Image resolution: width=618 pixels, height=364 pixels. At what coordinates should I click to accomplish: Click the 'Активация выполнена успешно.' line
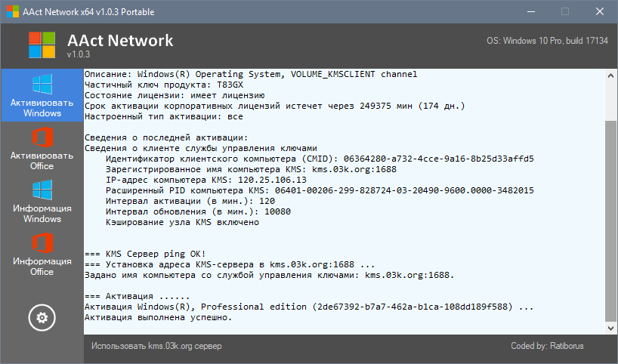(x=159, y=317)
